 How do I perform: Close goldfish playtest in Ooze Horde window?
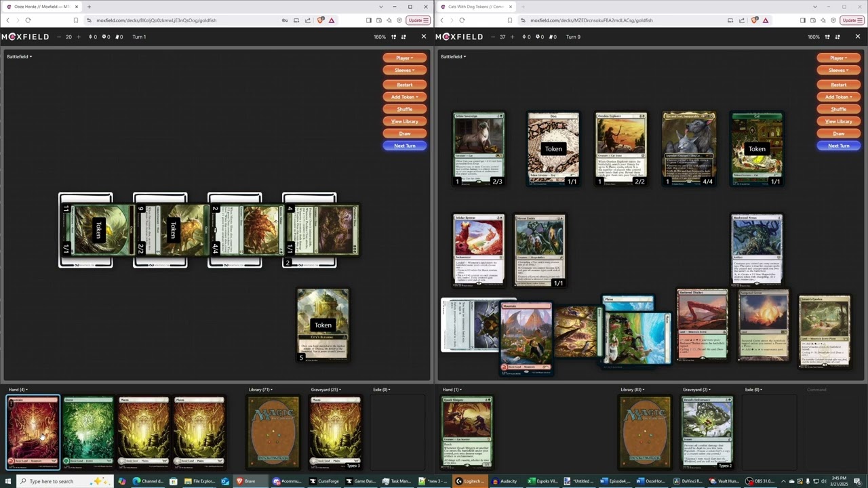424,37
